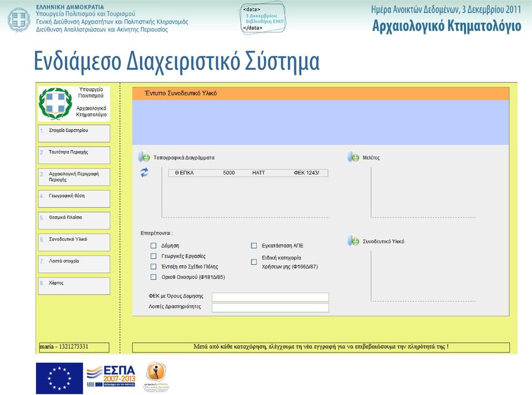Click the Υπουργείο Πολιτισμού emblem logo in sidebar
This screenshot has height=395, width=532.
click(x=55, y=103)
